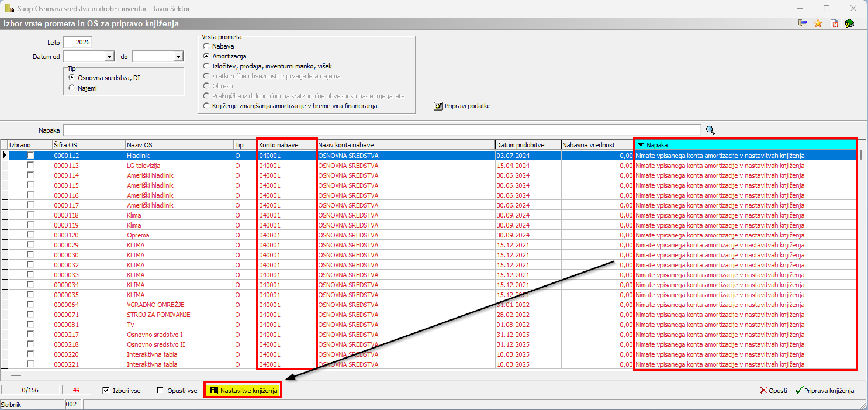The height and width of the screenshot is (410, 868).
Task: Check the Izbrano box for row 0000120
Action: click(30, 235)
